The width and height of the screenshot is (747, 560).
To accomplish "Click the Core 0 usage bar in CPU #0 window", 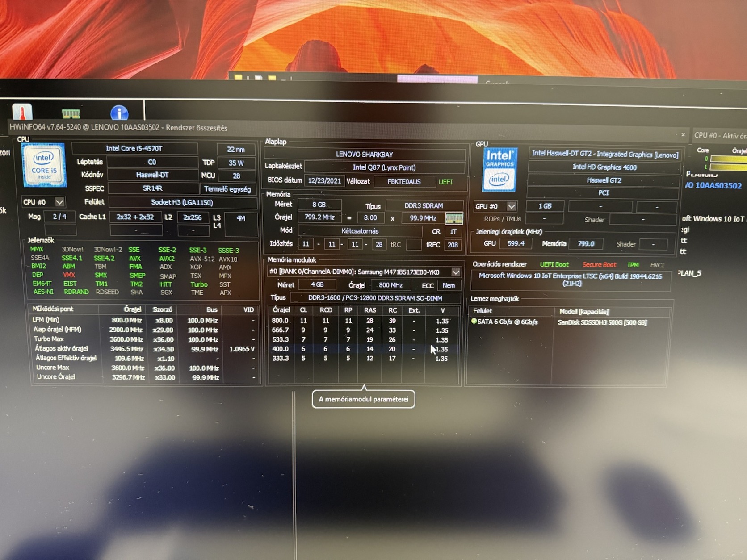I will coord(728,159).
